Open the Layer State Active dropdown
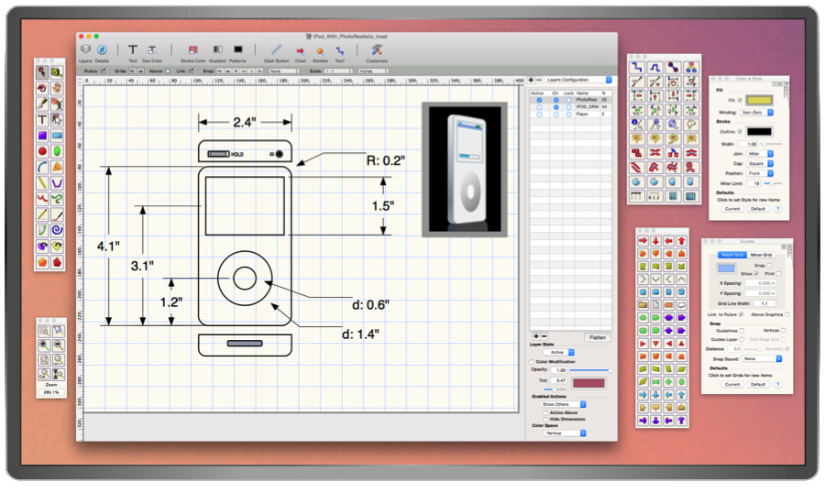Image resolution: width=825 pixels, height=504 pixels. (x=560, y=353)
